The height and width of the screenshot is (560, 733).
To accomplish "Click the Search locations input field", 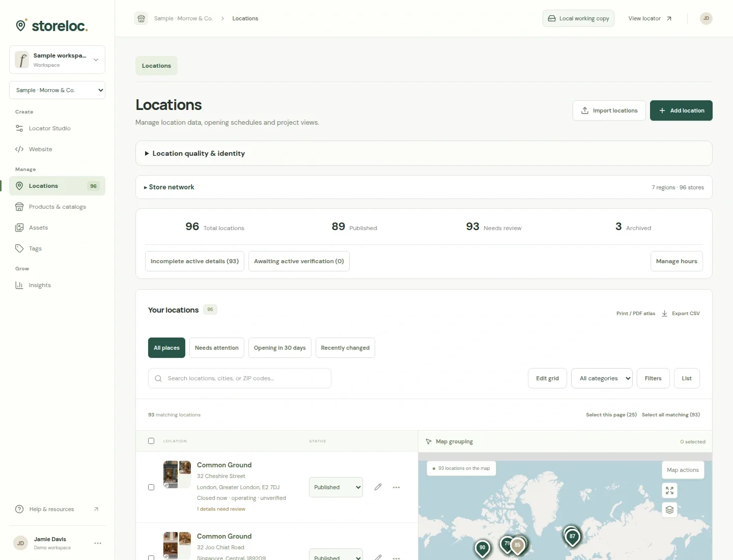I will [240, 378].
